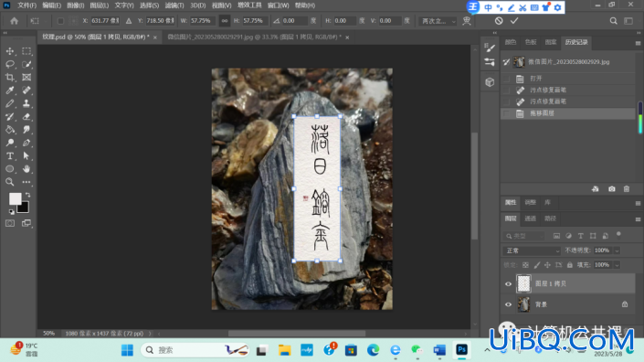This screenshot has width=644, height=362.
Task: Open the blend mode 正常 dropdown
Action: click(x=532, y=250)
